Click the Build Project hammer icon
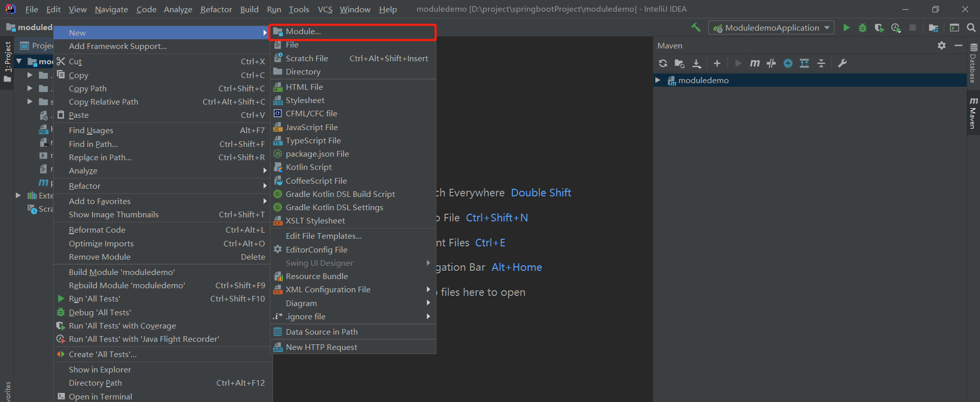The width and height of the screenshot is (980, 402). [x=696, y=28]
